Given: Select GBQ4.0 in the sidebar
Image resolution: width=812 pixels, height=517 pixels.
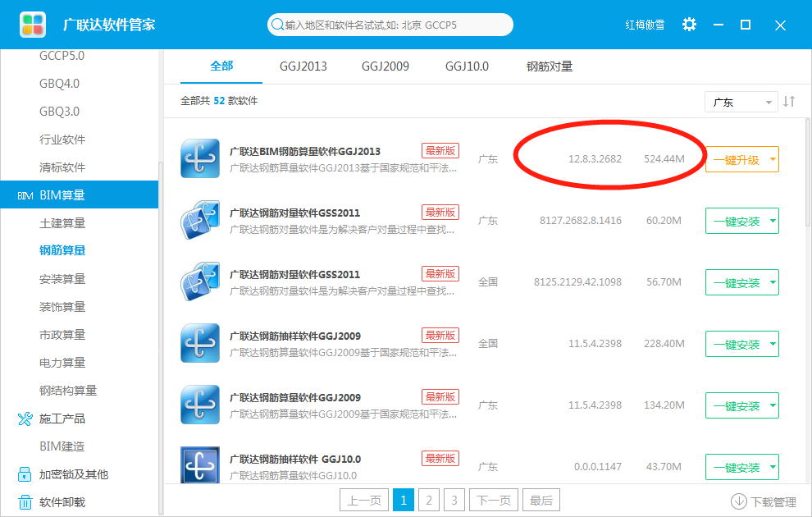Looking at the screenshot, I should (x=60, y=84).
